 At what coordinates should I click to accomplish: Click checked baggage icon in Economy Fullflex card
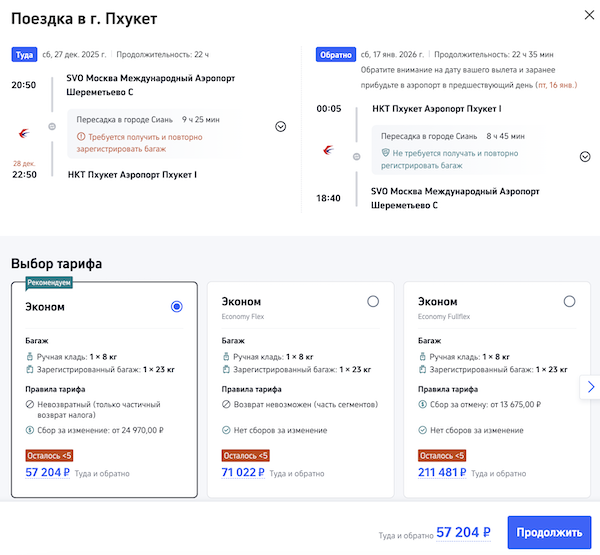[422, 370]
